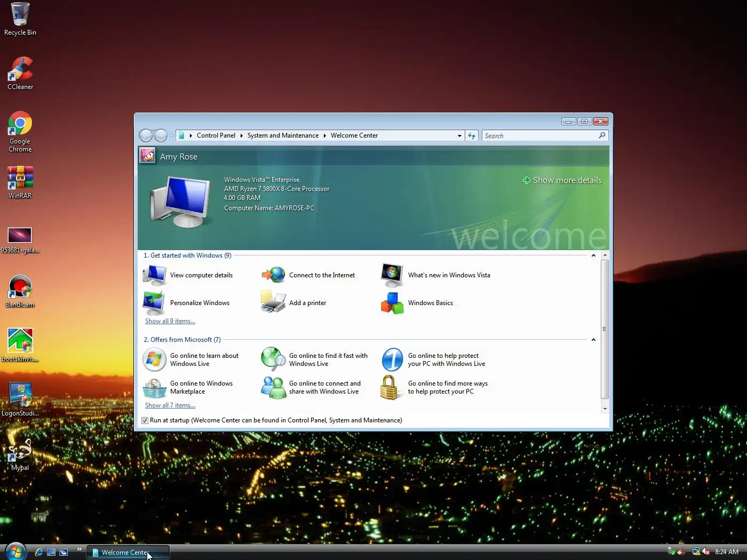Click Welcome Center taskbar button

(128, 553)
